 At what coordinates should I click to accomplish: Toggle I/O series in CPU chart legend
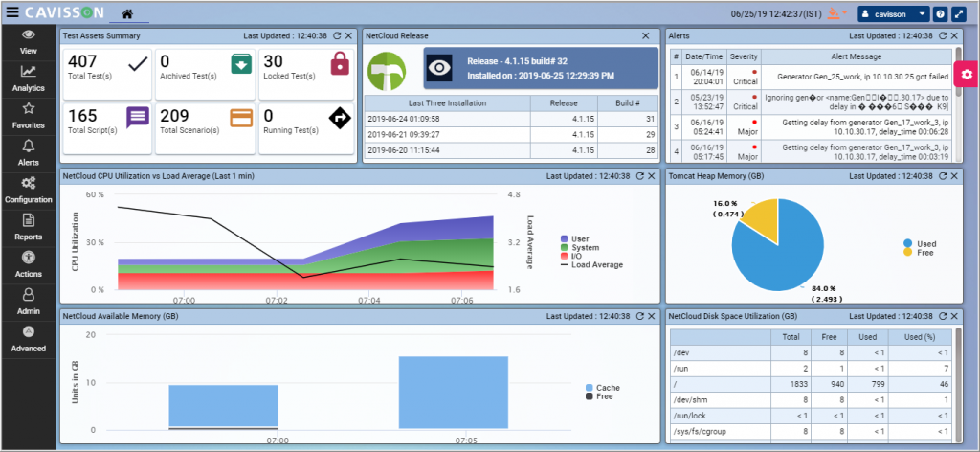point(571,257)
